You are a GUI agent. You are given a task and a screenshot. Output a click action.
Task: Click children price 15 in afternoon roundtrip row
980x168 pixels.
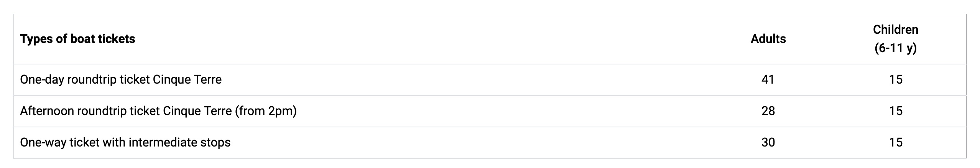click(x=896, y=111)
